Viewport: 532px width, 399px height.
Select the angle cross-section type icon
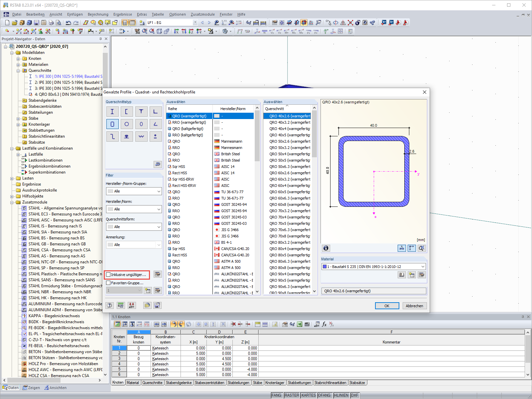(156, 111)
